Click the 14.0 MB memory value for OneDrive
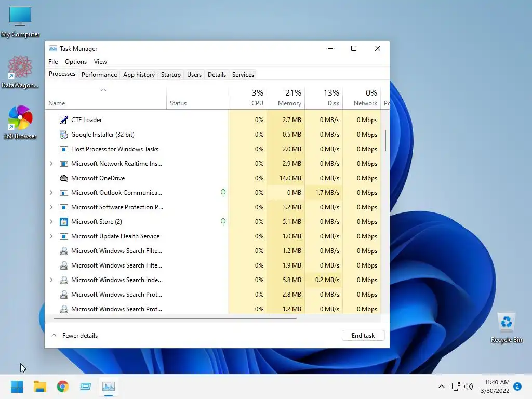Image resolution: width=532 pixels, height=399 pixels. (290, 178)
